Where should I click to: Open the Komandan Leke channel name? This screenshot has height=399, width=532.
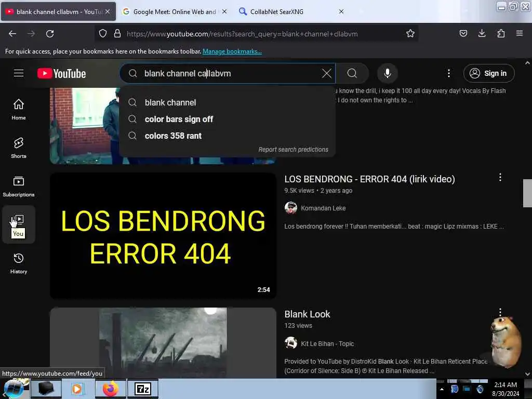tap(323, 208)
